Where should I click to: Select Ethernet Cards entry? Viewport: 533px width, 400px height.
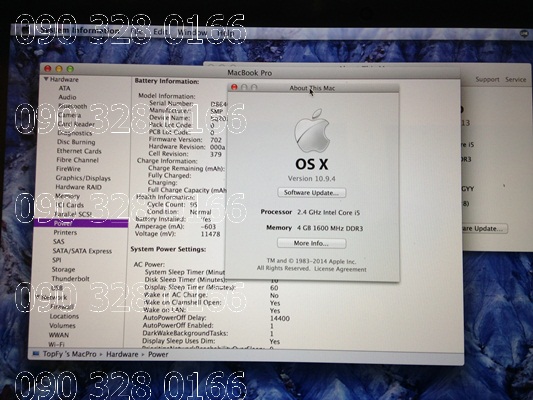79,151
